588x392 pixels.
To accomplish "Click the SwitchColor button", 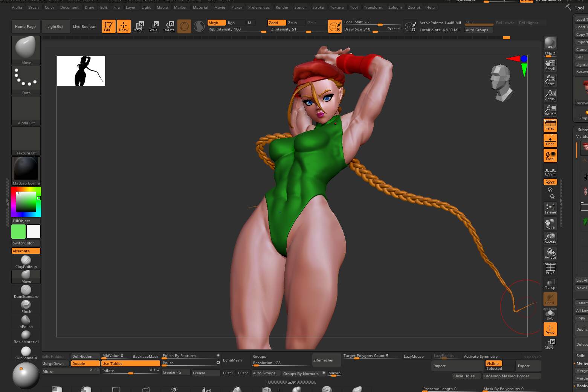I will (x=26, y=243).
